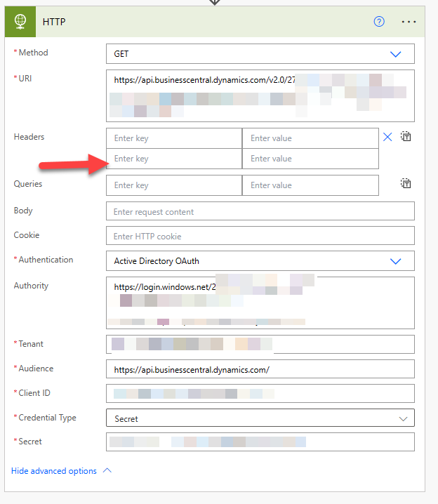Image resolution: width=438 pixels, height=504 pixels.
Task: Click the Audience label
Action: pyautogui.click(x=36, y=369)
